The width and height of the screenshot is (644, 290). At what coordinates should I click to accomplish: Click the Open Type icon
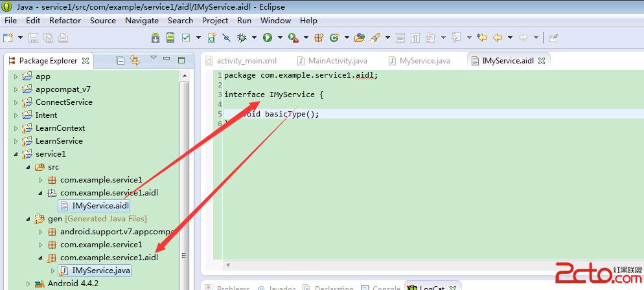click(360, 38)
